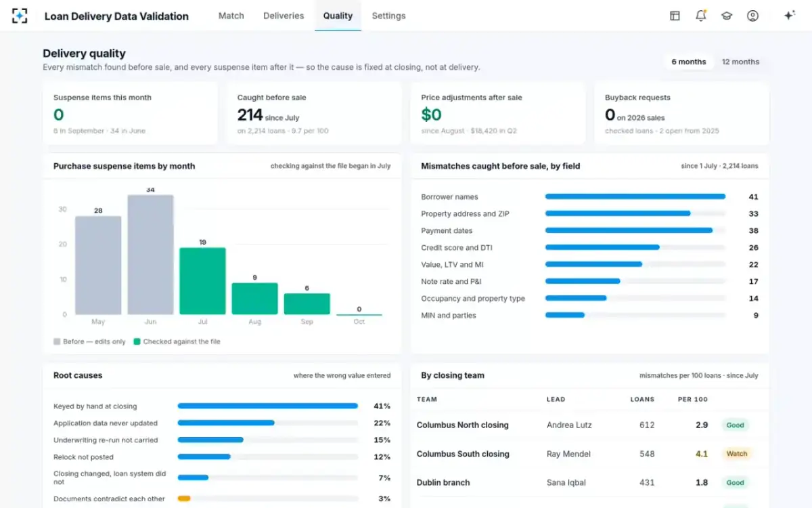The height and width of the screenshot is (508, 812).
Task: Click the Property address and ZIP bar
Action: 618,214
